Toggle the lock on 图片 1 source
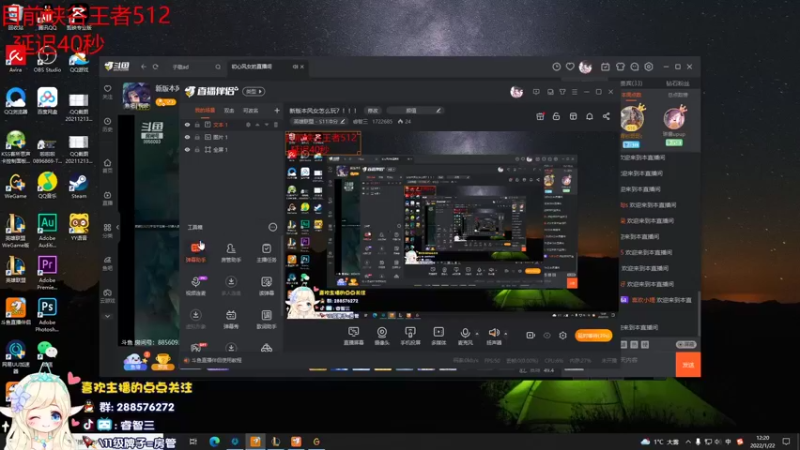Image resolution: width=800 pixels, height=450 pixels. tap(197, 137)
